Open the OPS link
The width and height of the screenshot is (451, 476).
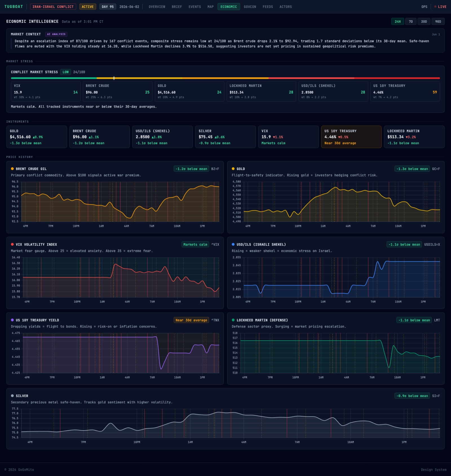(424, 6)
